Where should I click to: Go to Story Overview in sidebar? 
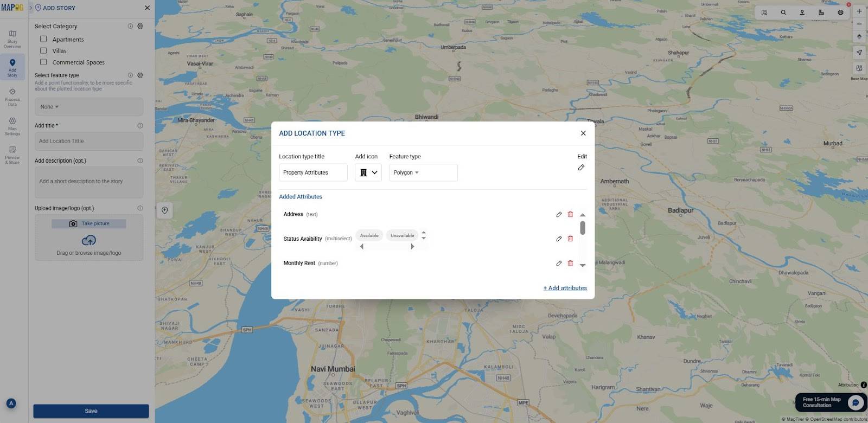coord(12,39)
